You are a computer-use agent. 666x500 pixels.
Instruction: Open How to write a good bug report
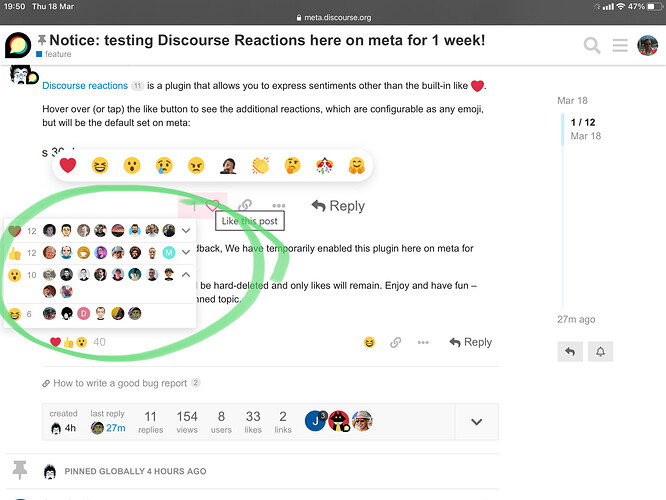[120, 383]
